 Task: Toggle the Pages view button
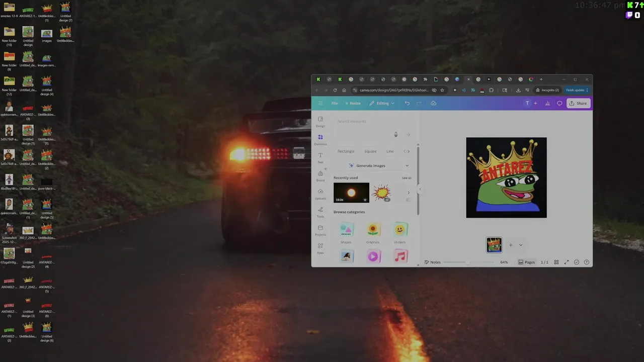click(527, 262)
